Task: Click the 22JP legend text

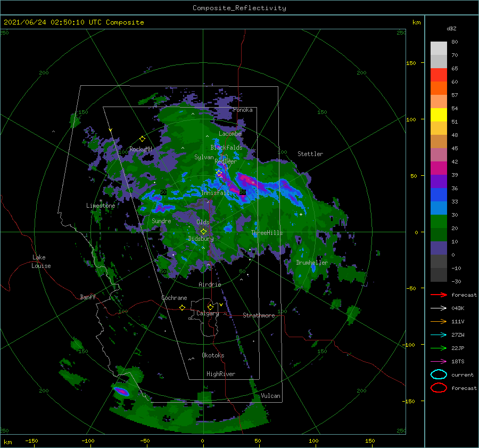Action: (458, 348)
